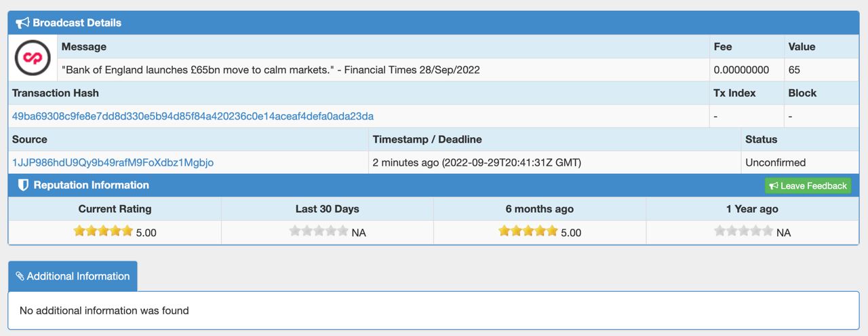Click the Value column header

pos(802,47)
